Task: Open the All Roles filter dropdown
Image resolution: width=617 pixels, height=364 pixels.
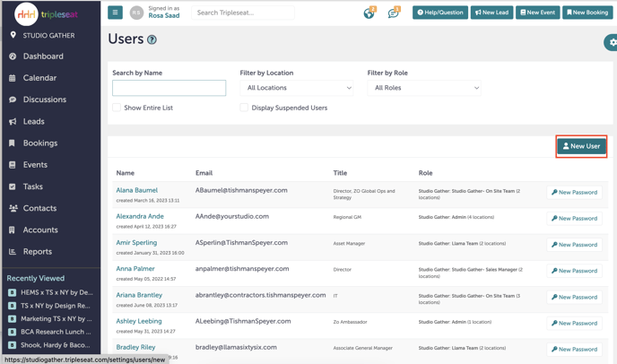Action: coord(424,88)
